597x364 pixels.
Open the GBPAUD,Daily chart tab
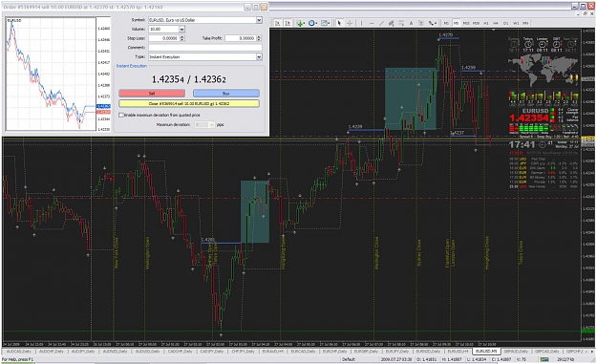[x=516, y=351]
